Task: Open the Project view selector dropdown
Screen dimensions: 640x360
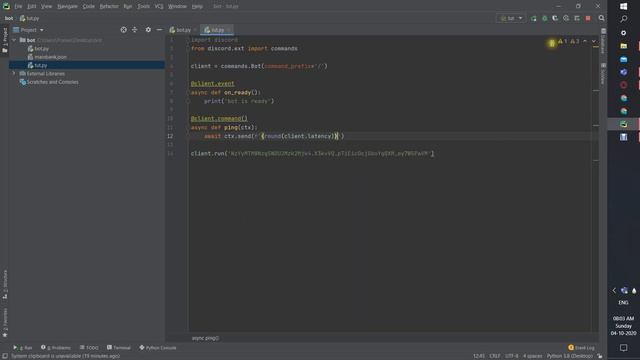Action: point(28,30)
